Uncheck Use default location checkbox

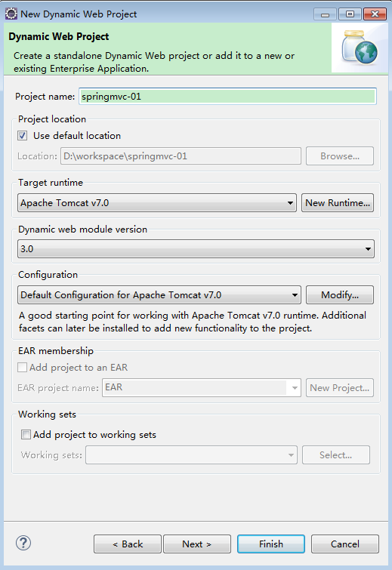tap(22, 136)
